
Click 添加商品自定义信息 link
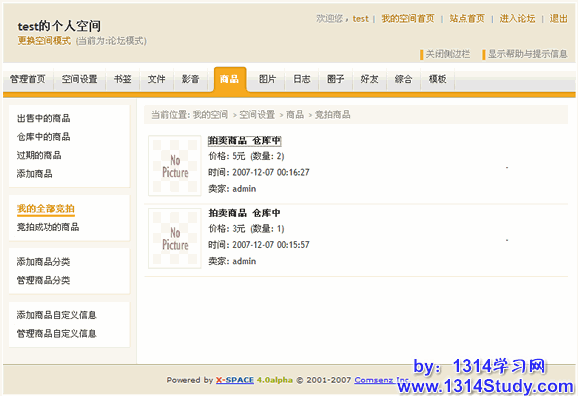point(57,315)
